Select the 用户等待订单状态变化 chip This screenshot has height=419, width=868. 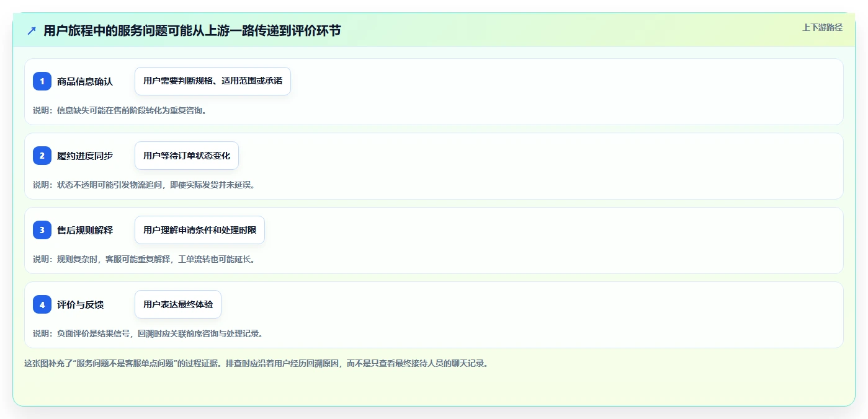pyautogui.click(x=187, y=156)
